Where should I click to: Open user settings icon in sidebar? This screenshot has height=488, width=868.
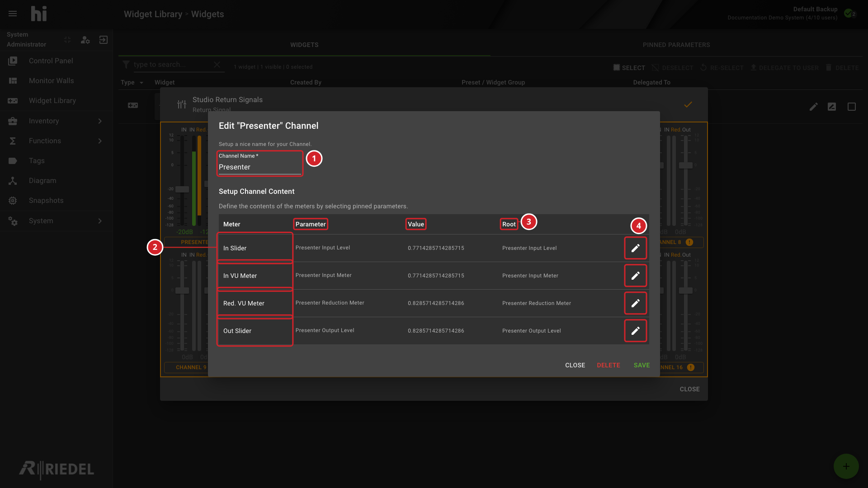tap(85, 40)
